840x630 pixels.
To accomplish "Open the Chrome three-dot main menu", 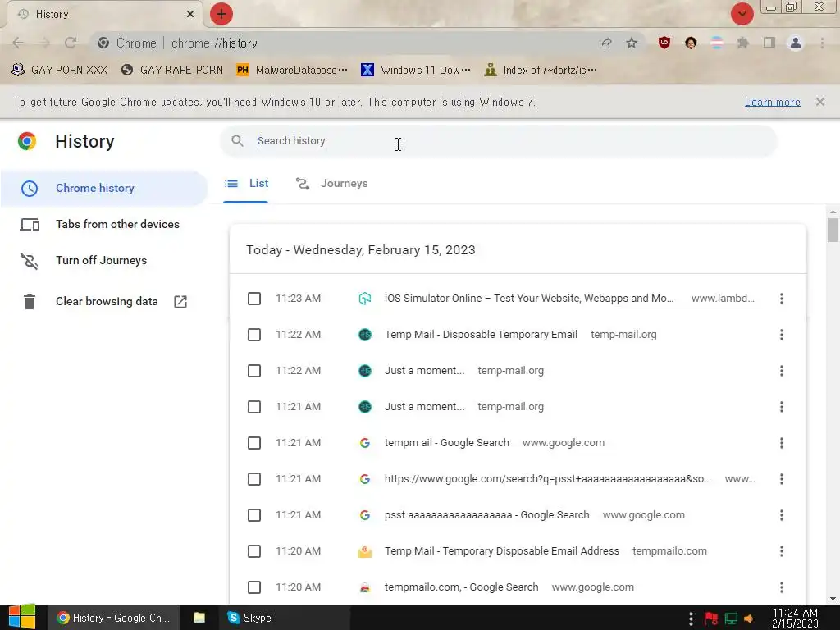I will click(x=822, y=43).
